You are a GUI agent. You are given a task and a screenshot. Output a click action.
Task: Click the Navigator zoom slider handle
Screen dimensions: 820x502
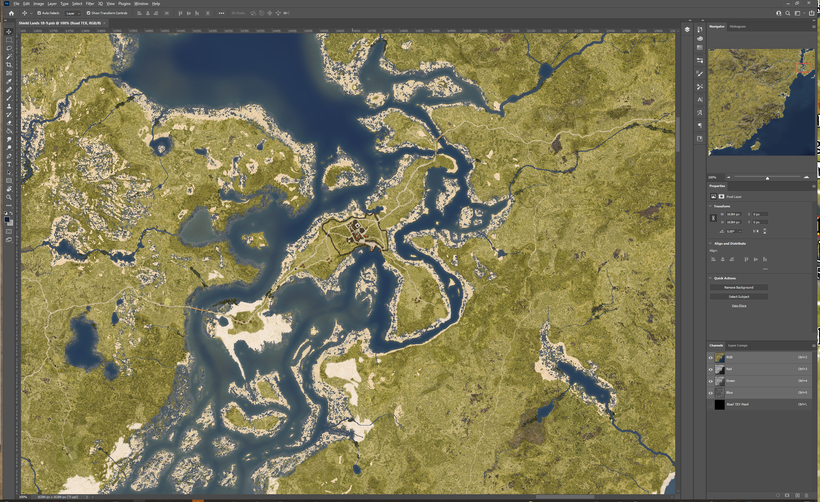(767, 178)
